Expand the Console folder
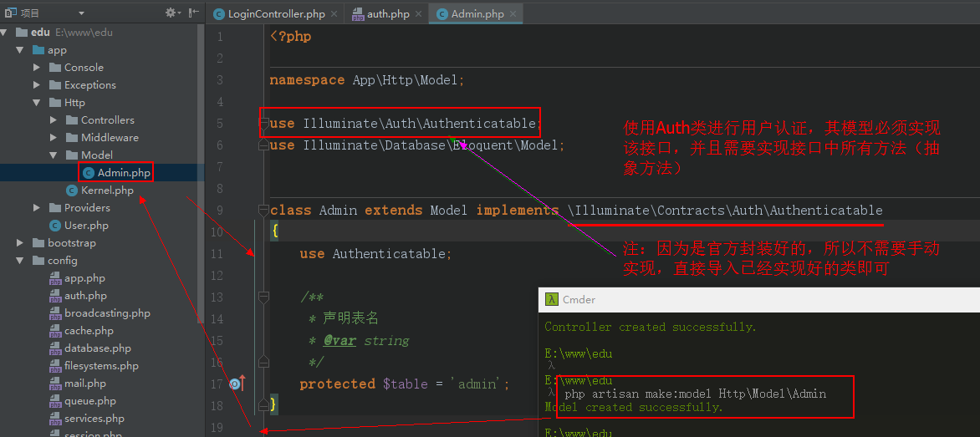The width and height of the screenshot is (980, 437). (37, 68)
